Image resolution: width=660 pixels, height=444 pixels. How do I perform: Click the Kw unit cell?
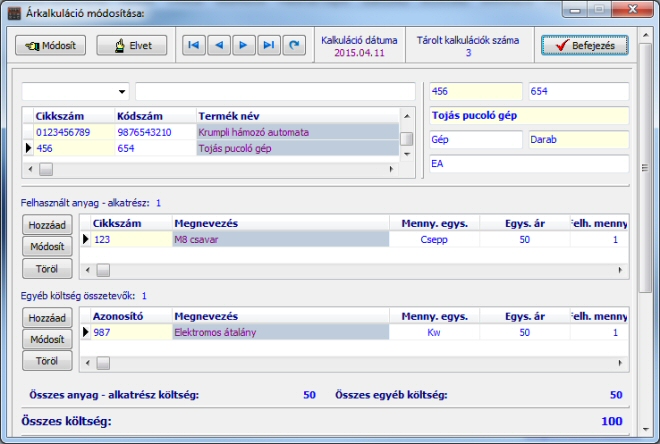point(434,332)
